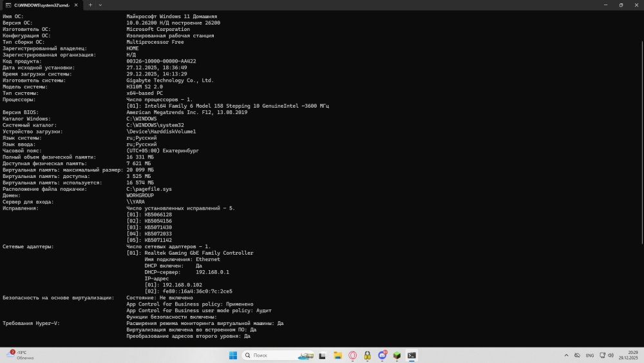This screenshot has width=644, height=363.
Task: Click the registered owner value 'HOME'
Action: 132,48
